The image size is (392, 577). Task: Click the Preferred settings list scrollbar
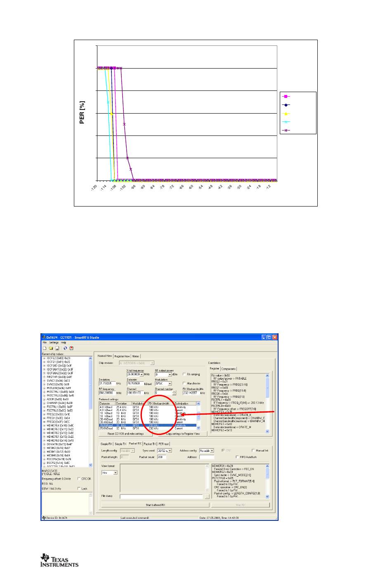point(198,416)
